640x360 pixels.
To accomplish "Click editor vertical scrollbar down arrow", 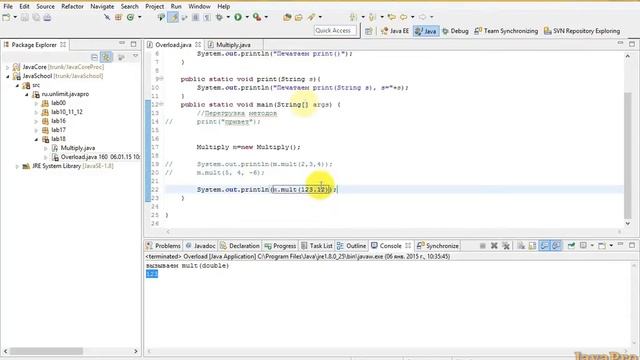I will click(x=628, y=223).
